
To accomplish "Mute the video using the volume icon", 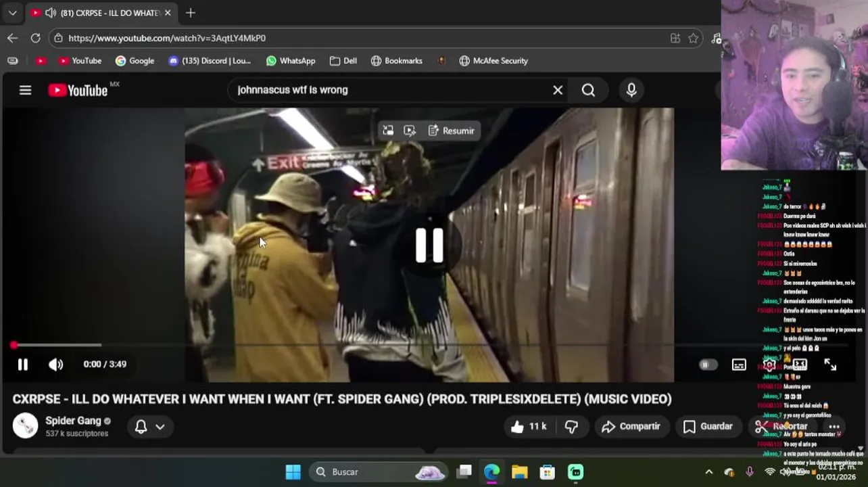I will click(x=55, y=365).
